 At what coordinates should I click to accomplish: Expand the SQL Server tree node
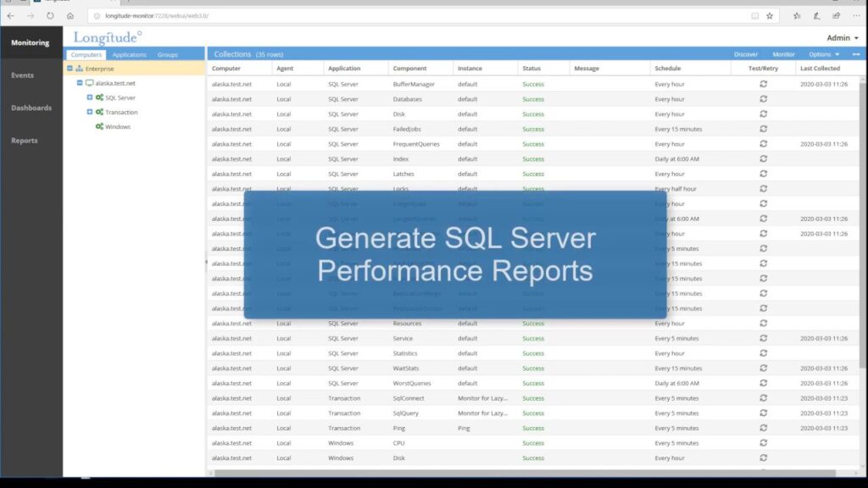tap(89, 97)
